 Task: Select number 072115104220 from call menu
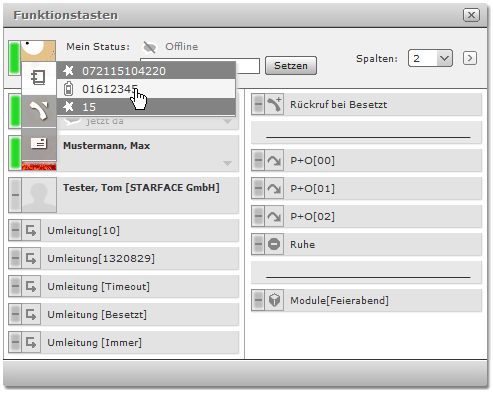pyautogui.click(x=146, y=71)
